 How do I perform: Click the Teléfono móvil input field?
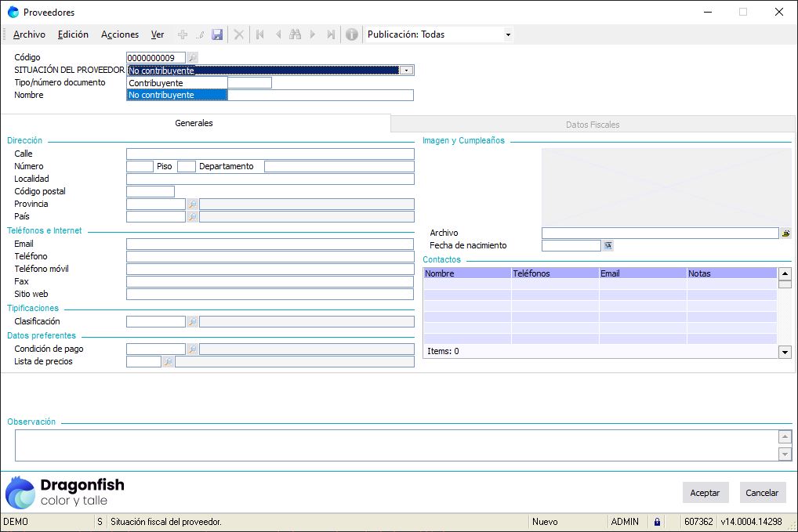(270, 269)
